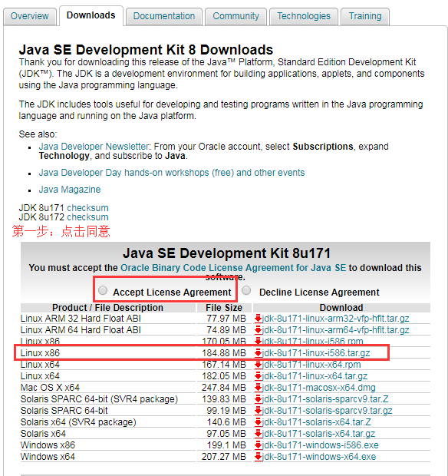Click download arrow icon for linux-arm64-vfp-hflt.tar.gz

tap(258, 330)
